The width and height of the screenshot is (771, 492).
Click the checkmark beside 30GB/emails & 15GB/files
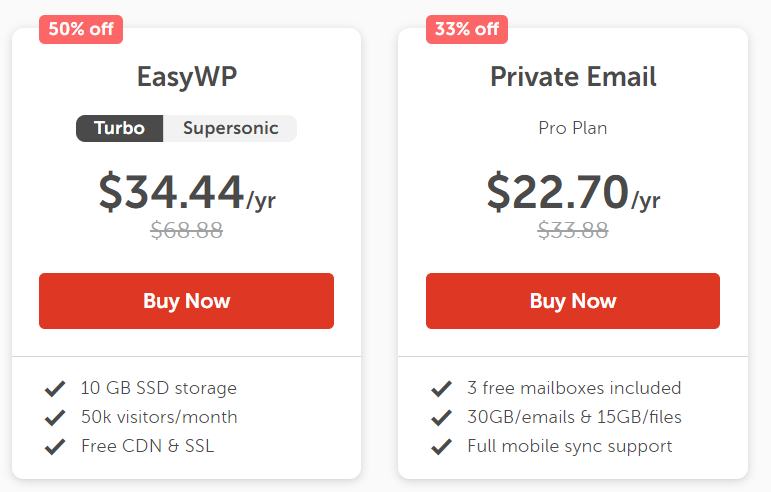tap(442, 417)
